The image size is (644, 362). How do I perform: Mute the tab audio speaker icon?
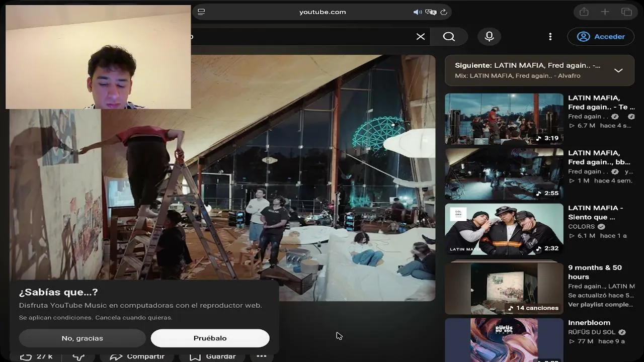(418, 12)
